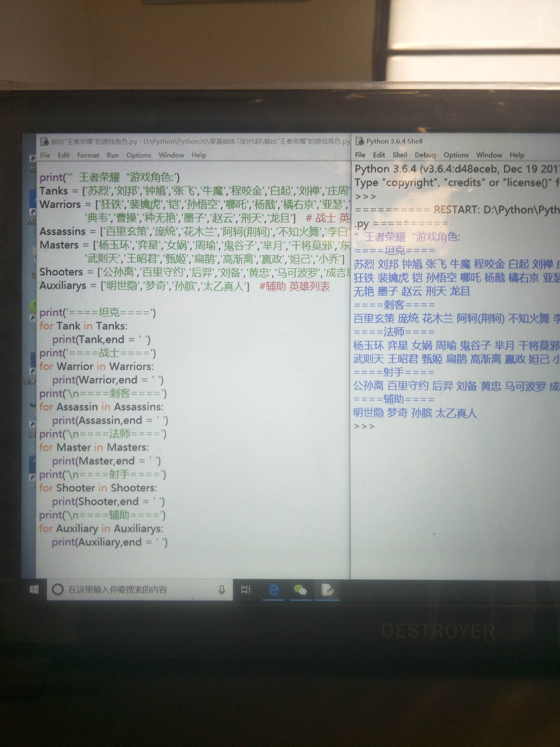Click 'print(Assassin,end = ' ')' line
The image size is (560, 747).
click(x=110, y=421)
